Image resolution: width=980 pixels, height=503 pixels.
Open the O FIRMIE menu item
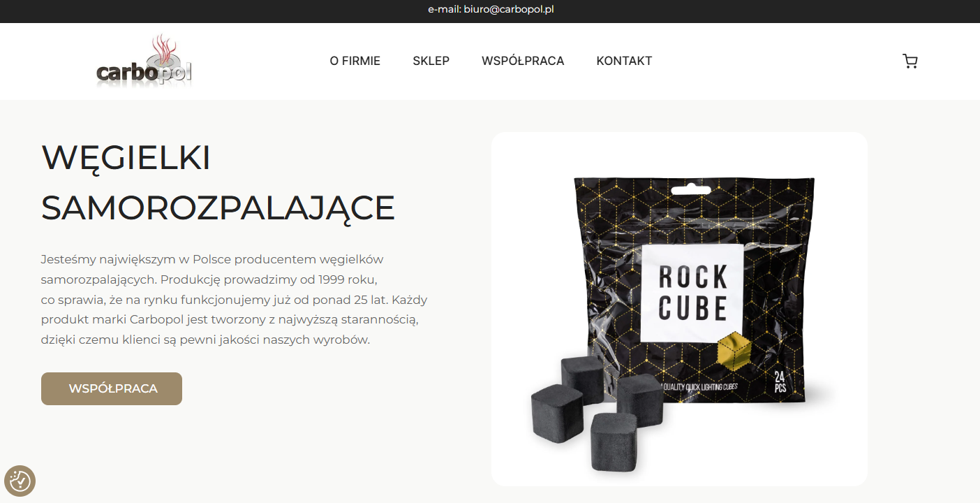355,61
